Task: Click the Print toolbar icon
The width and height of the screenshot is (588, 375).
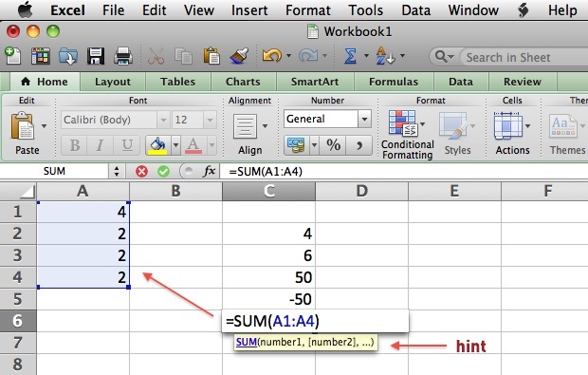Action: pos(123,56)
